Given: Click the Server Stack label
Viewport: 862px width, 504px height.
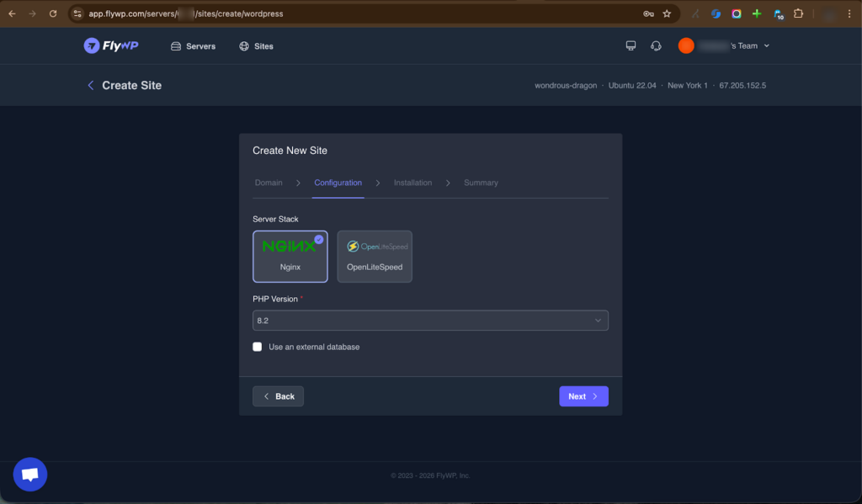Looking at the screenshot, I should click(x=275, y=219).
